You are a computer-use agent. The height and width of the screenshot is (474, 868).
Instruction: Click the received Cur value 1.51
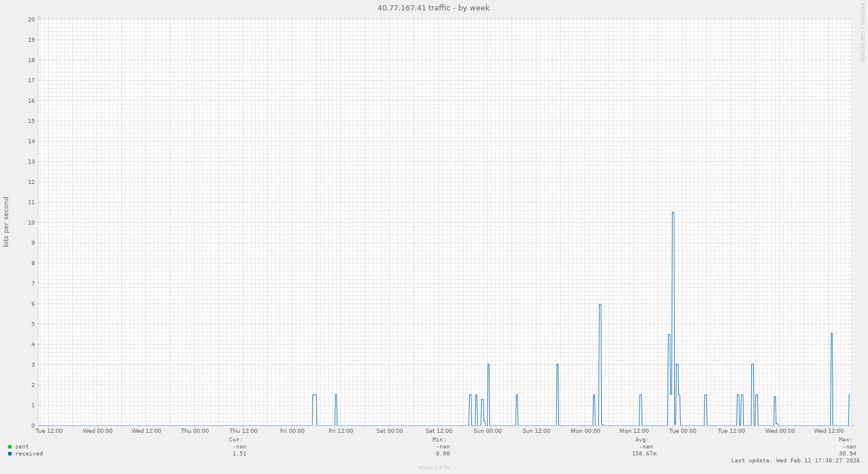(x=239, y=454)
